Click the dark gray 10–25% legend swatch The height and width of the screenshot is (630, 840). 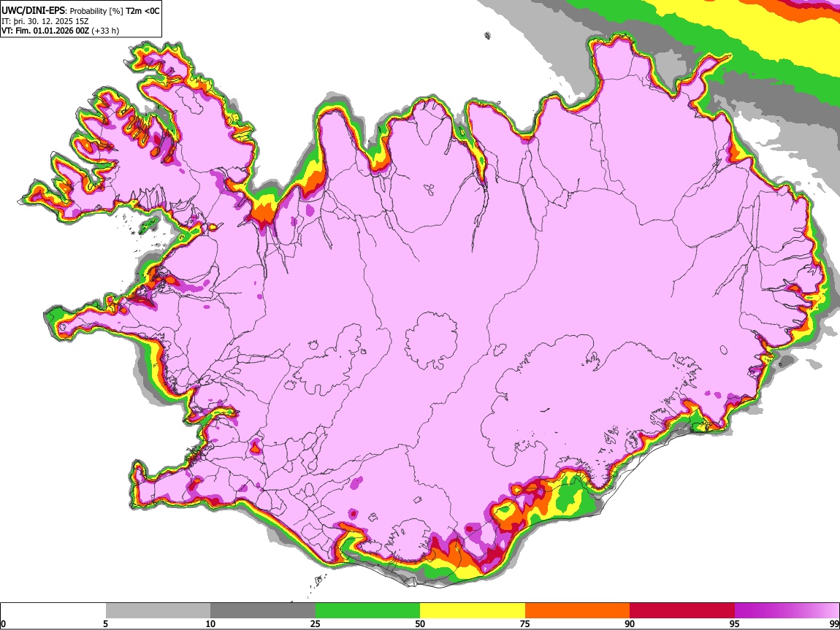[x=263, y=610]
